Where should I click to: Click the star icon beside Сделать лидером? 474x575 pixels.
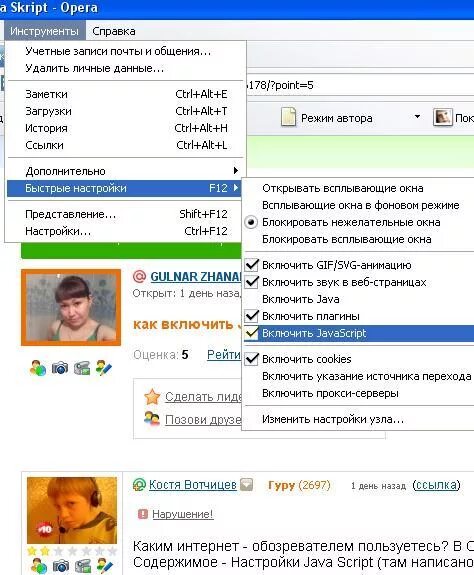click(152, 396)
